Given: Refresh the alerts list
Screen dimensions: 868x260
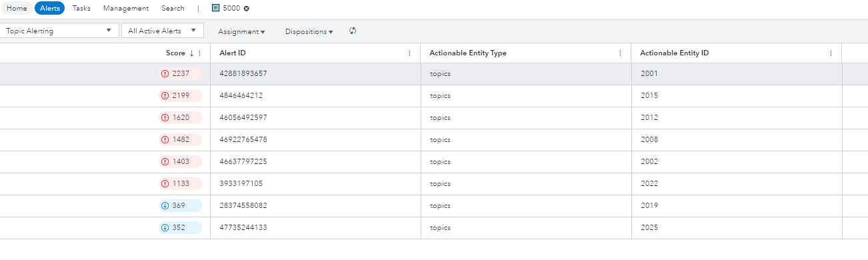Looking at the screenshot, I should click(x=353, y=31).
